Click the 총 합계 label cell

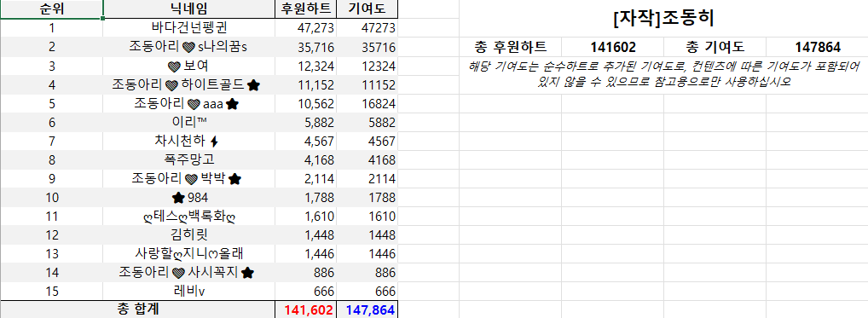[x=138, y=309]
